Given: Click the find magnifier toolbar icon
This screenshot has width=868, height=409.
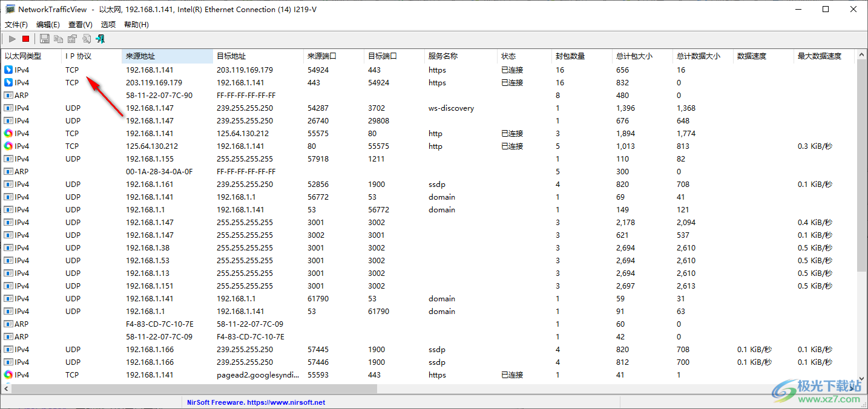Looking at the screenshot, I should coord(87,39).
